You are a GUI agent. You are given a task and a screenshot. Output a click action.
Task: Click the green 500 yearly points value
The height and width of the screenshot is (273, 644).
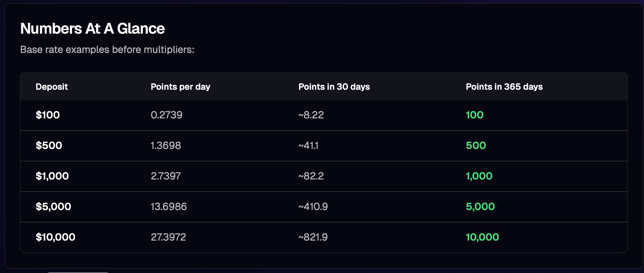(x=476, y=146)
